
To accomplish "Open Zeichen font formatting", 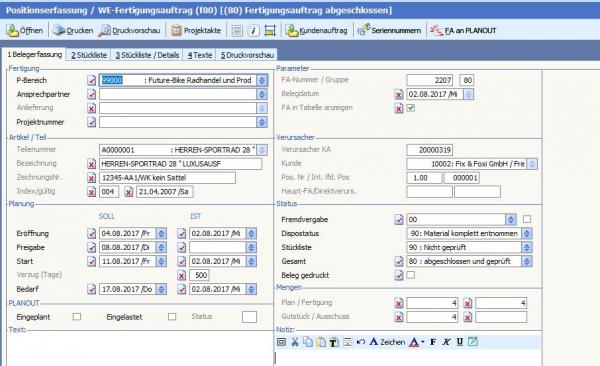I will pos(387,342).
